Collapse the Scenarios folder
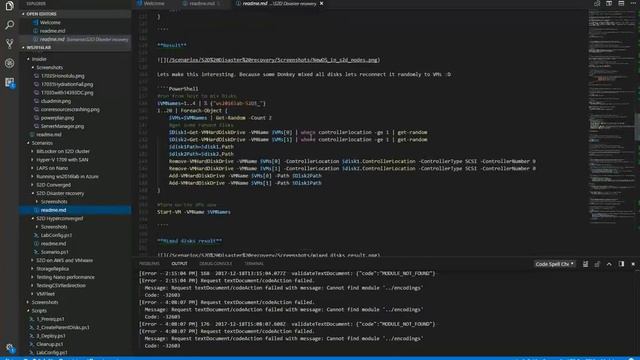The width and height of the screenshot is (640, 360). pyautogui.click(x=42, y=143)
